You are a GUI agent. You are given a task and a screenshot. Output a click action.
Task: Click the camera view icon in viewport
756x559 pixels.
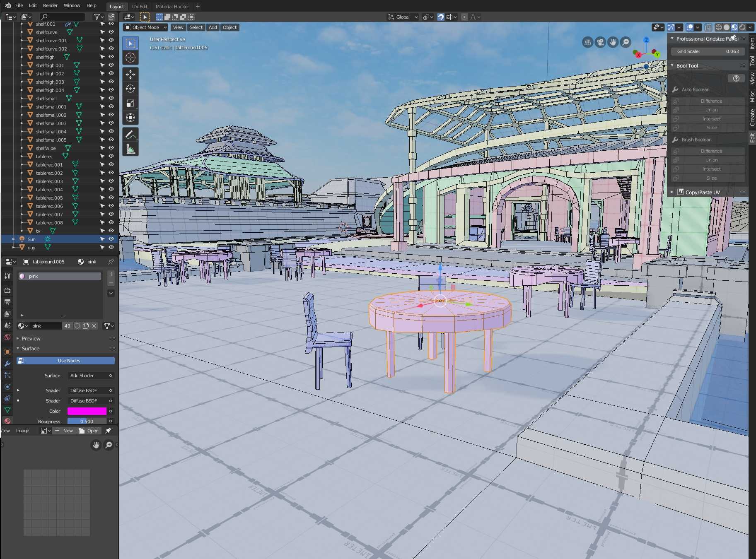(x=600, y=42)
